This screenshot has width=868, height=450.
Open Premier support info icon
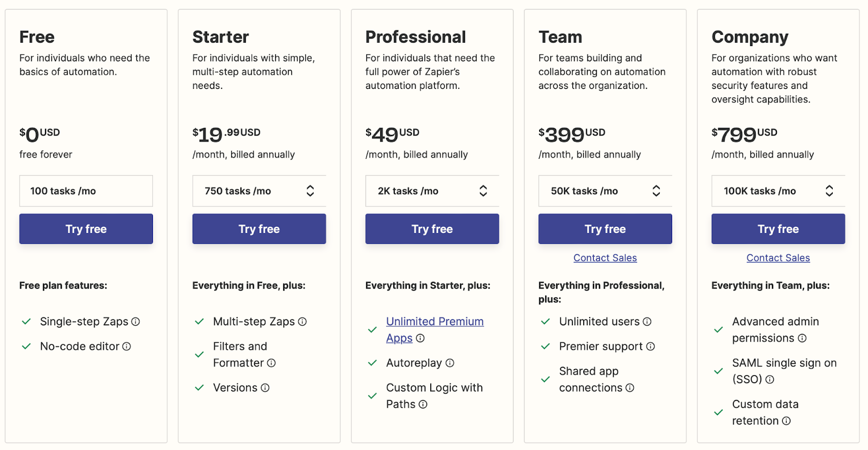[x=650, y=346]
